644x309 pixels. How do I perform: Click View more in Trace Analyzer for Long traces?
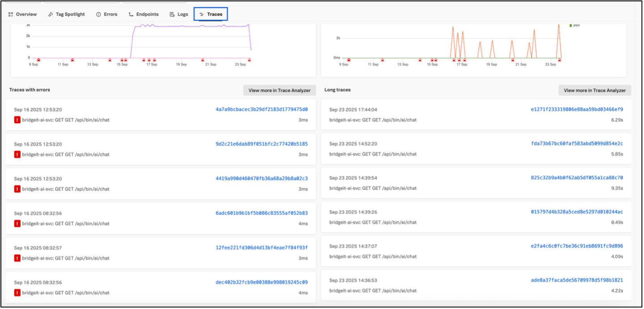594,90
